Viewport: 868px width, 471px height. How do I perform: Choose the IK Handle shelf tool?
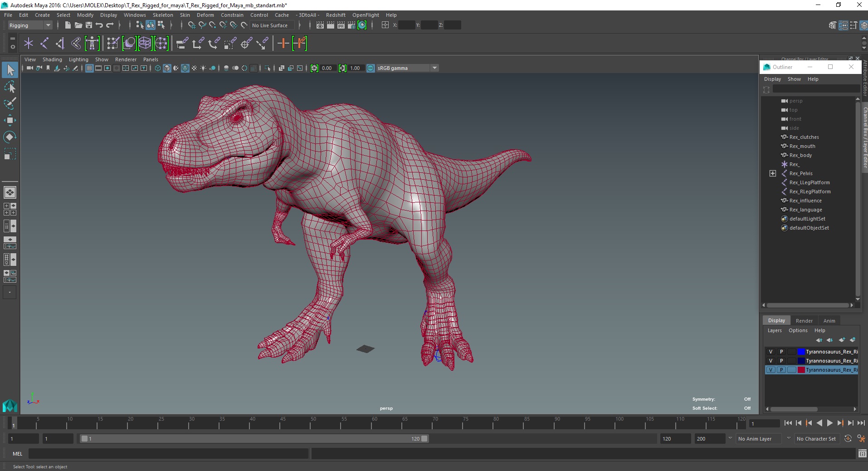pos(60,44)
